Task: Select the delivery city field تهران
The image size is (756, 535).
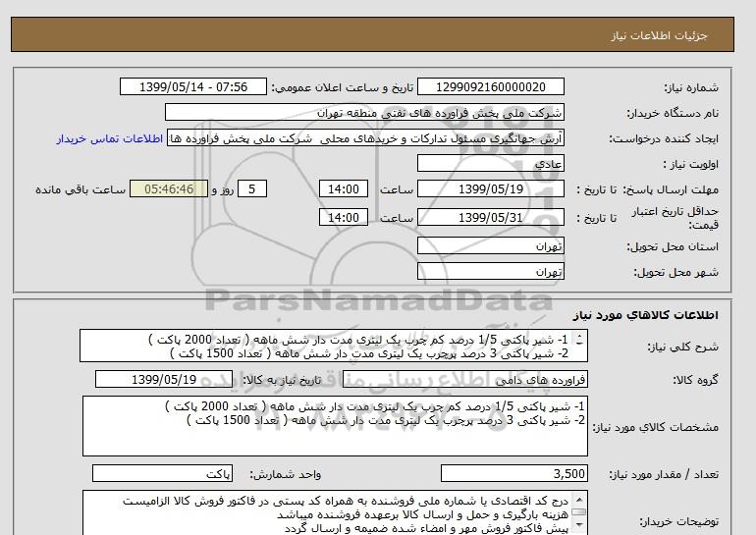Action: (x=490, y=271)
